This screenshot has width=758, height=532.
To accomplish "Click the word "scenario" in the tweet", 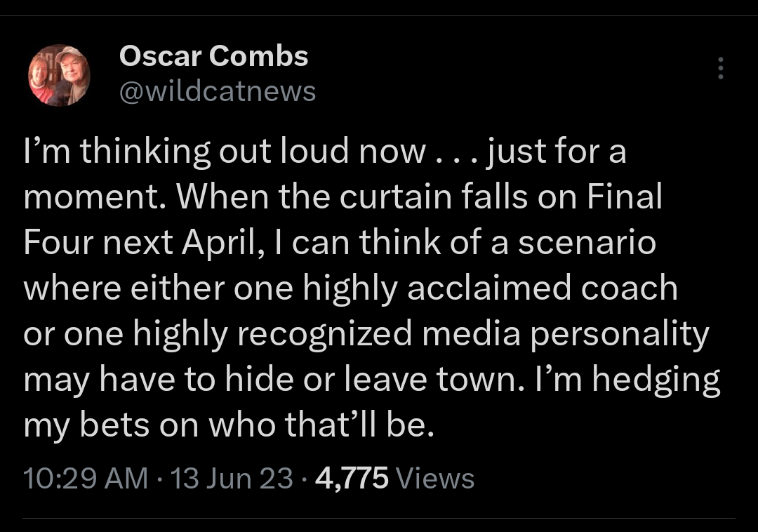I will coord(587,244).
